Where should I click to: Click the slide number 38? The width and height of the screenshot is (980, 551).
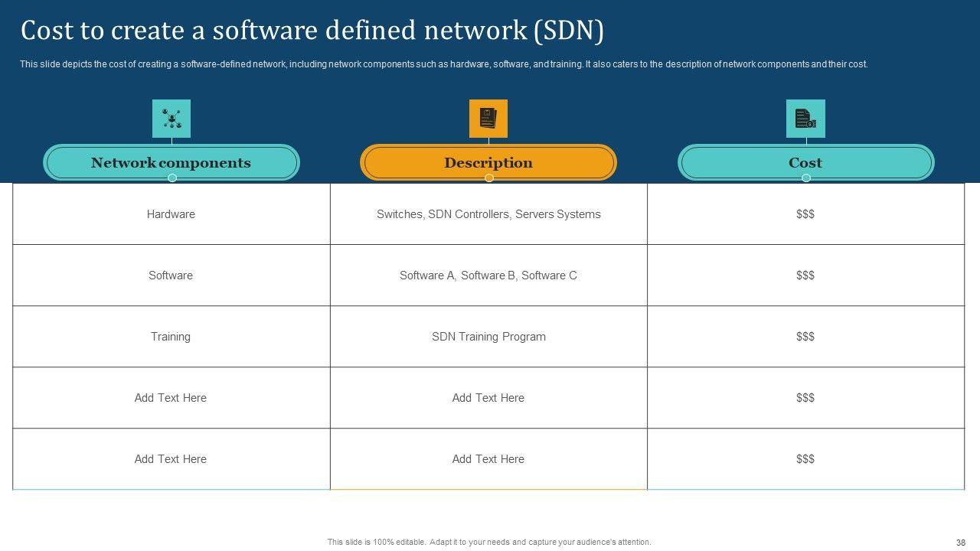click(x=961, y=542)
